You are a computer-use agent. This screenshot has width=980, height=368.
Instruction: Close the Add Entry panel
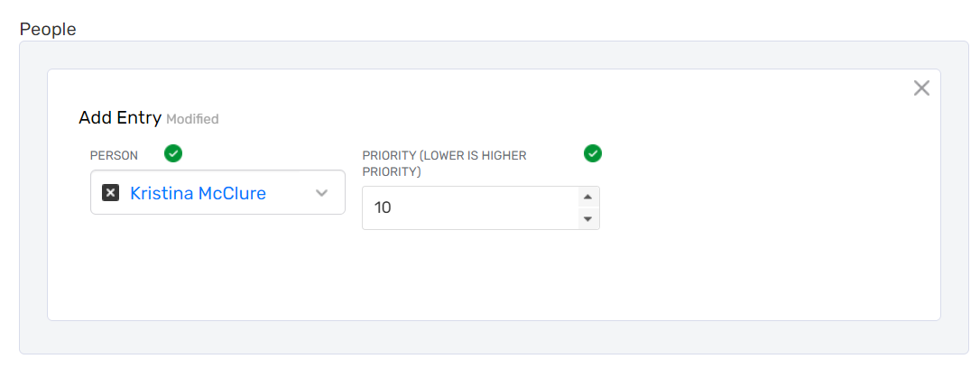[921, 88]
